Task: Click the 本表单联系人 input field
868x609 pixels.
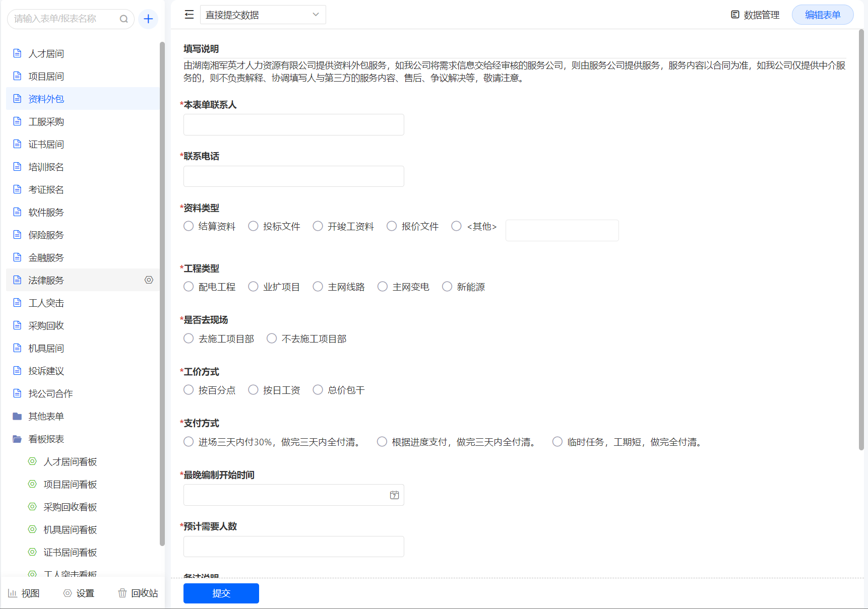Action: pyautogui.click(x=293, y=124)
